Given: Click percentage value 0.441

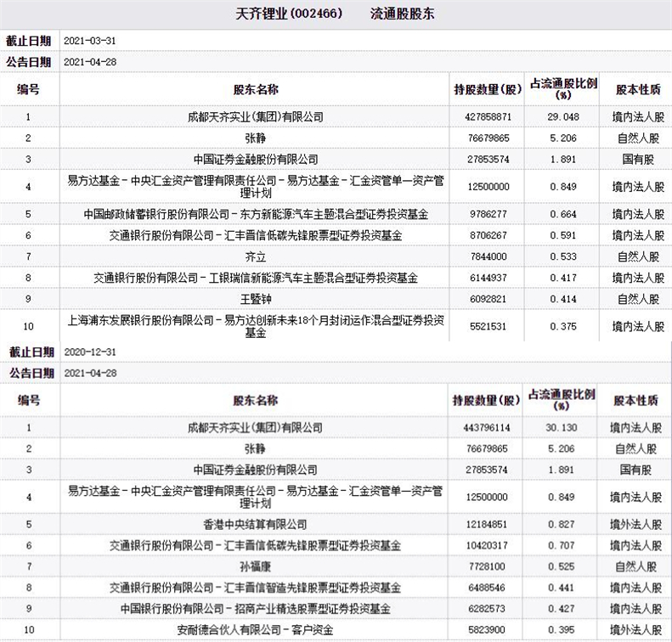Looking at the screenshot, I should (x=562, y=588).
